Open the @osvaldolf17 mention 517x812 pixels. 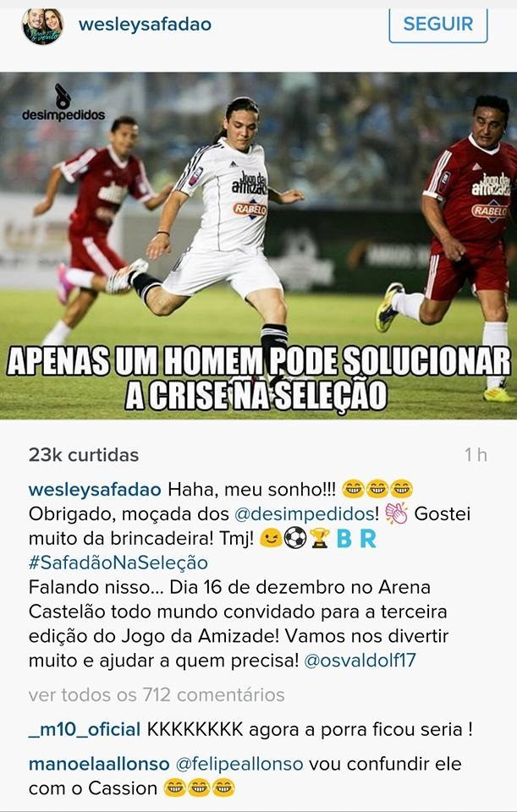360,661
